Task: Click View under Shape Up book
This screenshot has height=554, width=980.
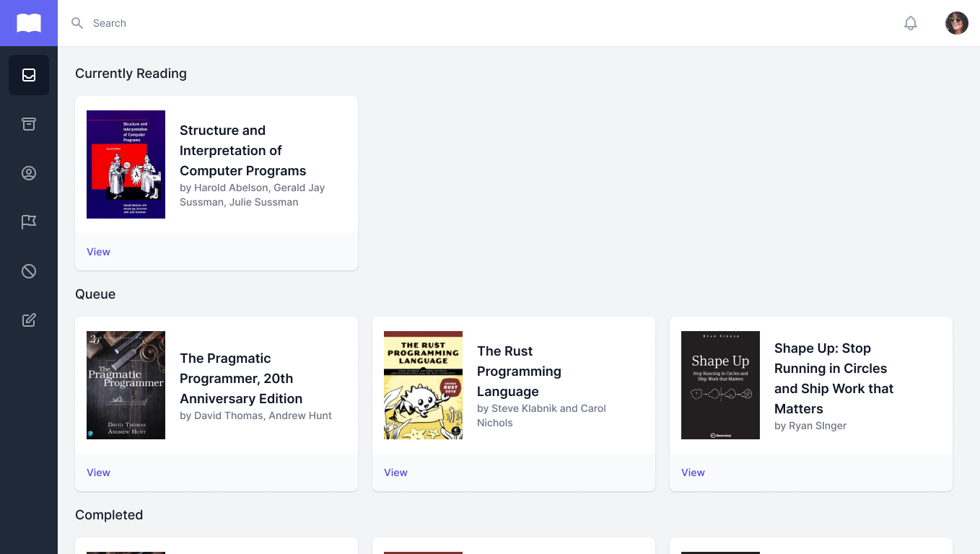Action: pos(693,472)
